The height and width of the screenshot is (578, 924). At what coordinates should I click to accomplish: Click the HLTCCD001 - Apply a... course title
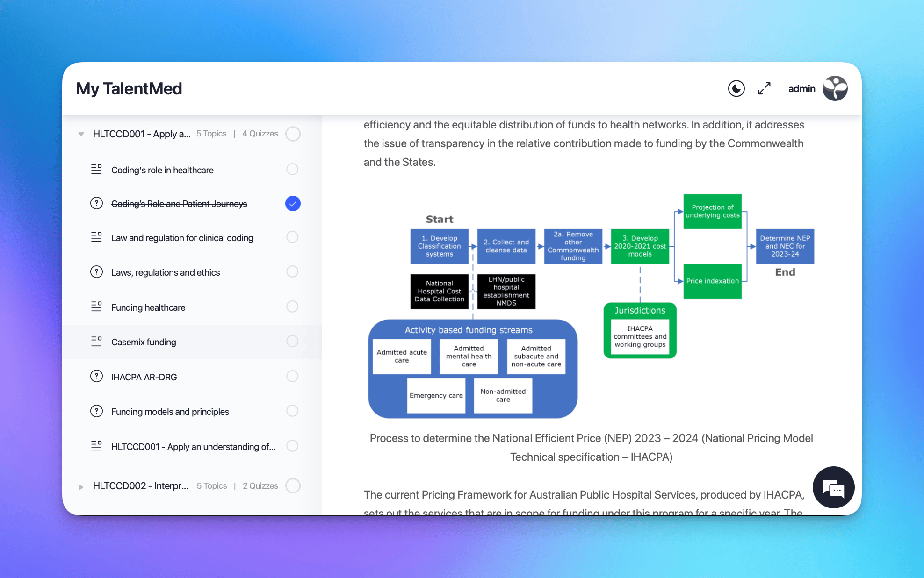pyautogui.click(x=142, y=134)
